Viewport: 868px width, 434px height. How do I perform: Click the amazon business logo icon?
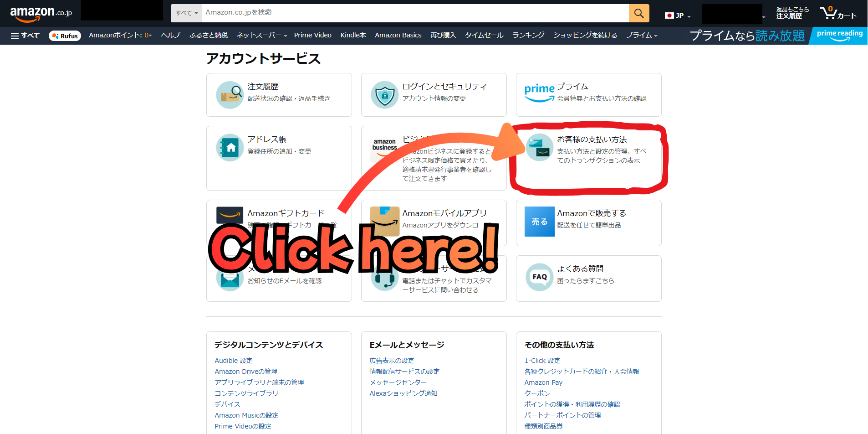tap(385, 147)
